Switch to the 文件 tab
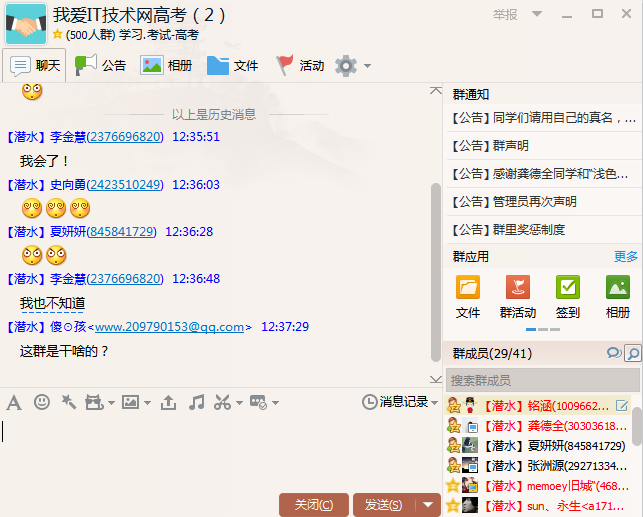The height and width of the screenshot is (517, 643). pos(233,65)
